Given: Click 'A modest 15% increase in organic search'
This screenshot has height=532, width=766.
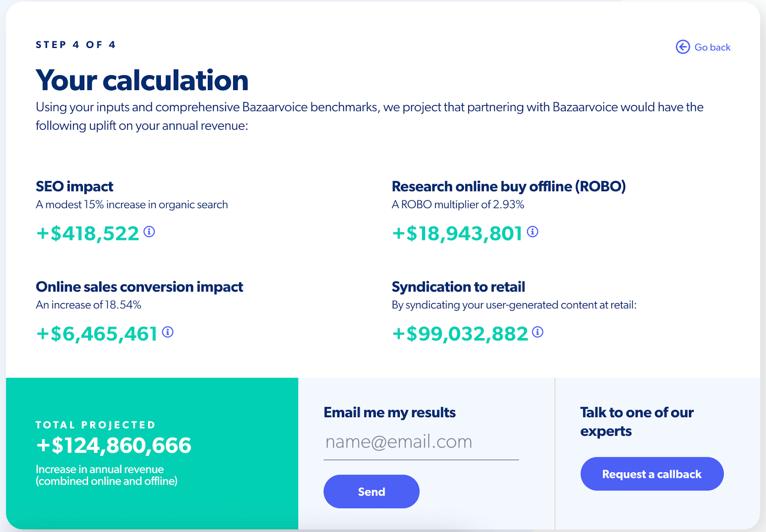Looking at the screenshot, I should pos(132,205).
